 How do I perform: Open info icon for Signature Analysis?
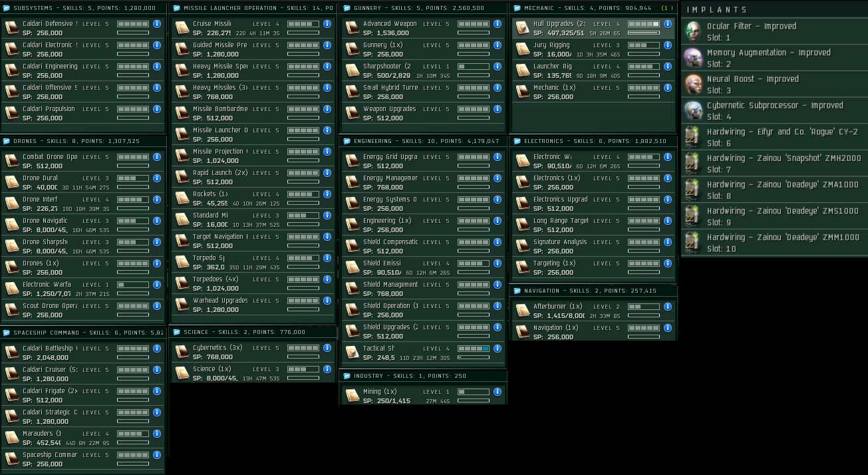668,242
